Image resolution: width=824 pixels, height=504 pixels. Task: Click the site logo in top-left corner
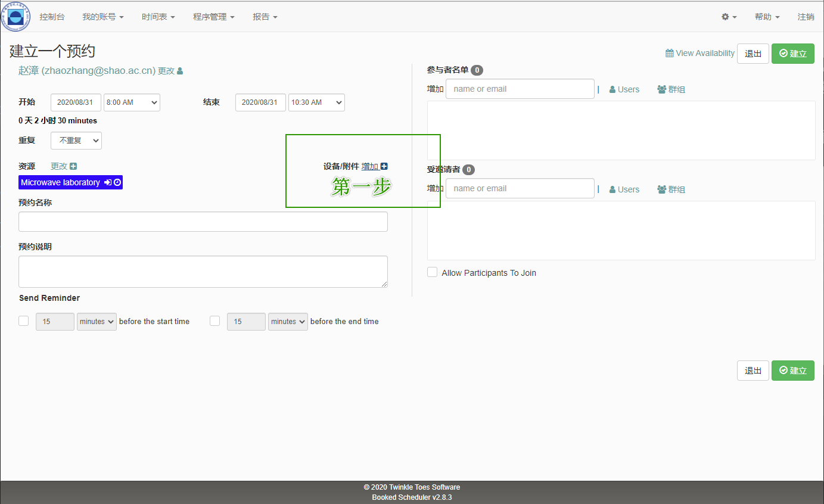(15, 16)
